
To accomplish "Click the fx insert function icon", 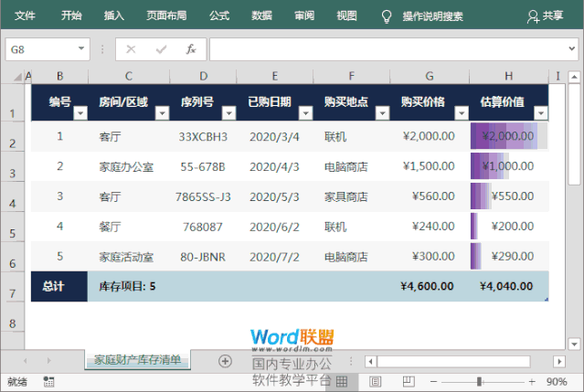I will pos(191,49).
